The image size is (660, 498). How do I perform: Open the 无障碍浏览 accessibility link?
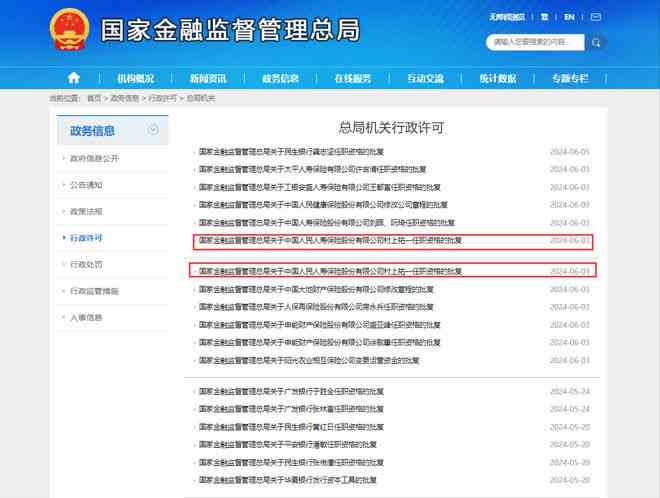tap(507, 17)
